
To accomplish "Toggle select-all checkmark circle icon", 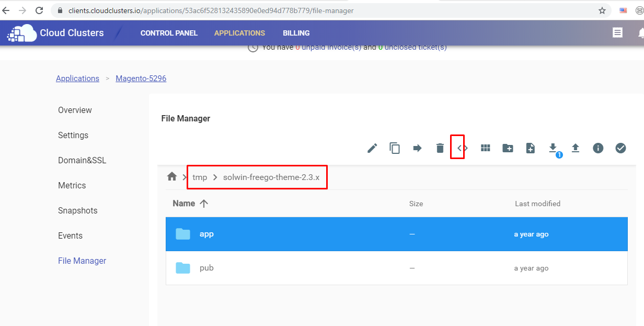I will (x=620, y=148).
